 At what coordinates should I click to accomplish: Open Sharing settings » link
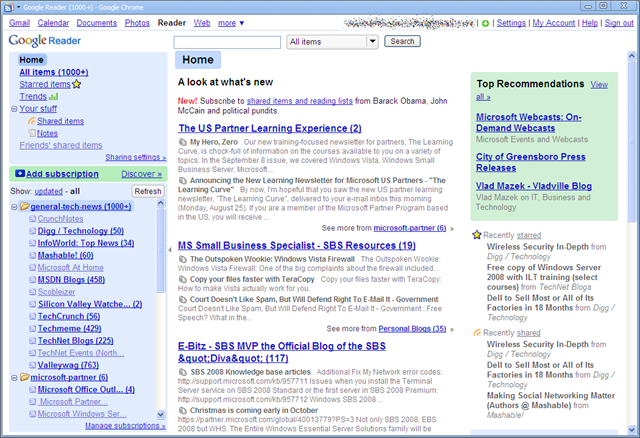[x=136, y=157]
